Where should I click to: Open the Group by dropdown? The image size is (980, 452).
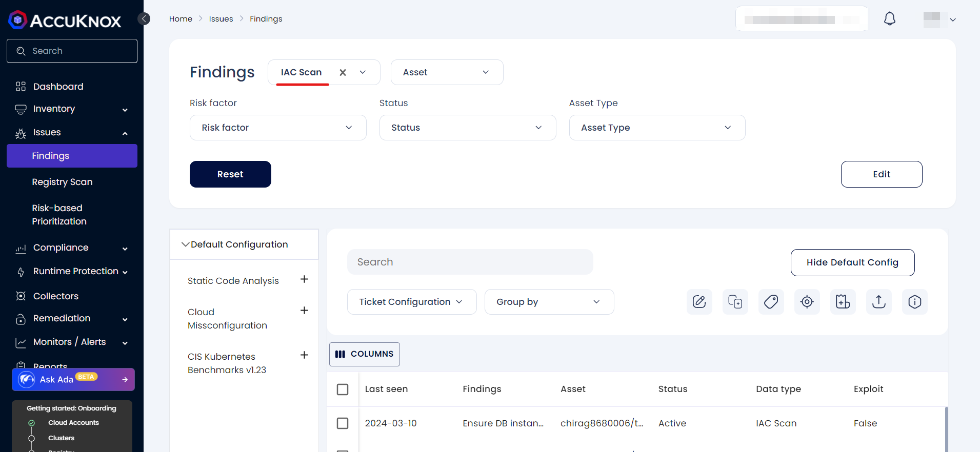click(549, 302)
